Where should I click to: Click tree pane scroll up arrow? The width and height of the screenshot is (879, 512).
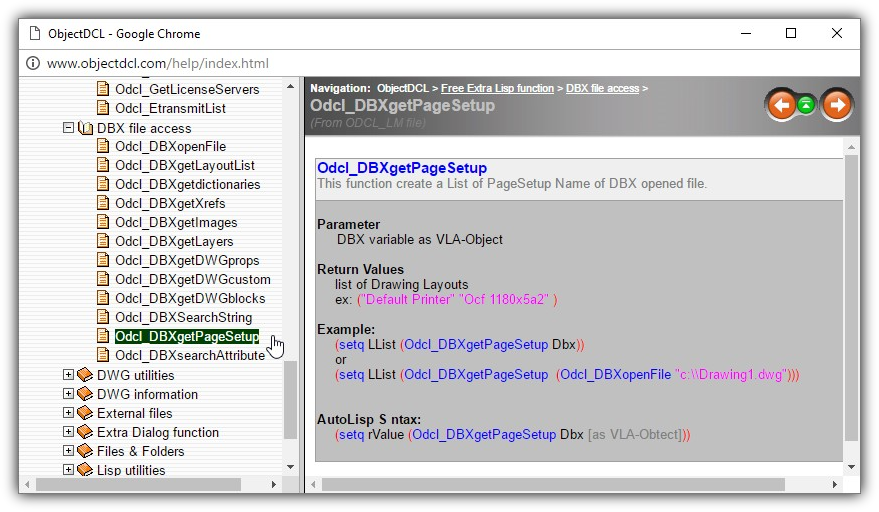coord(290,86)
